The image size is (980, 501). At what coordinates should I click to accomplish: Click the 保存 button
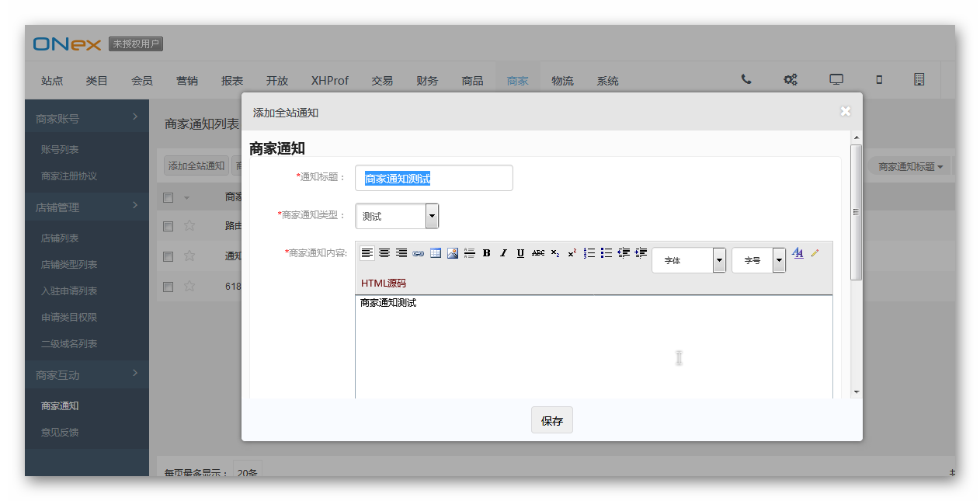pyautogui.click(x=552, y=420)
